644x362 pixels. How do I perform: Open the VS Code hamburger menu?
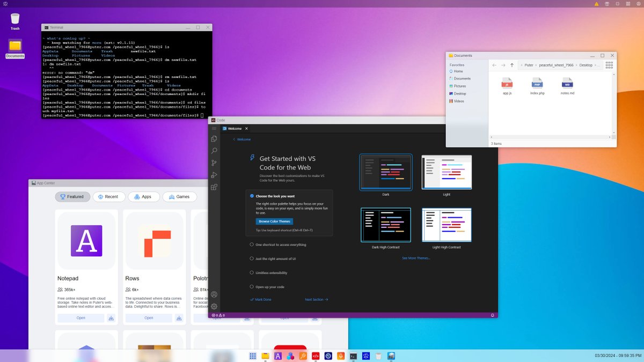[214, 129]
